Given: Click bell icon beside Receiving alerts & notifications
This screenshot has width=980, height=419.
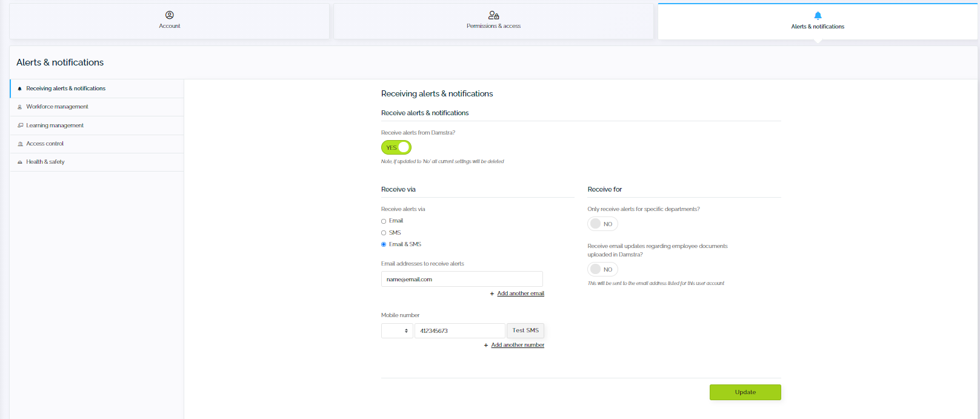Looking at the screenshot, I should (x=20, y=89).
